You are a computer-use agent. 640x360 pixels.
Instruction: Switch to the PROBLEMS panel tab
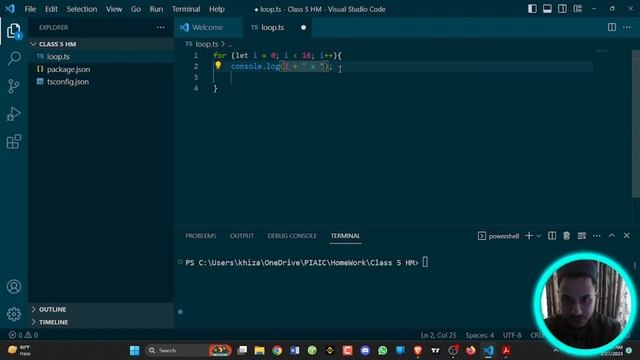pos(201,236)
